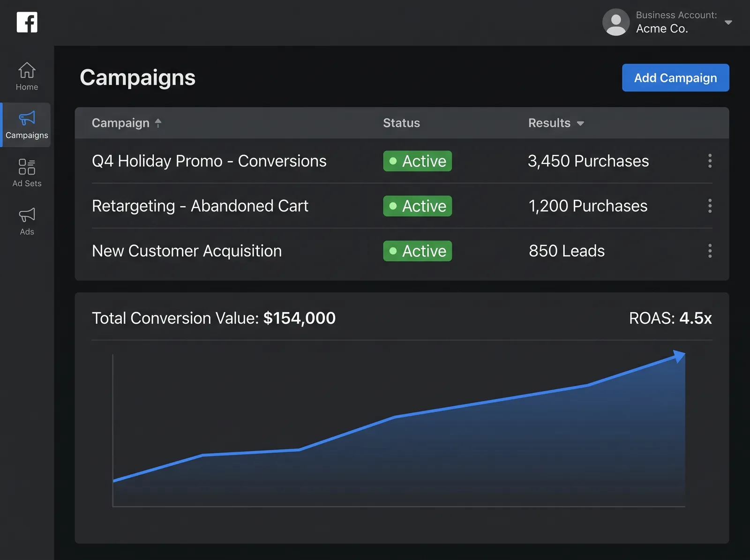Sort by Campaign column arrow
This screenshot has height=560, width=750.
tap(158, 123)
